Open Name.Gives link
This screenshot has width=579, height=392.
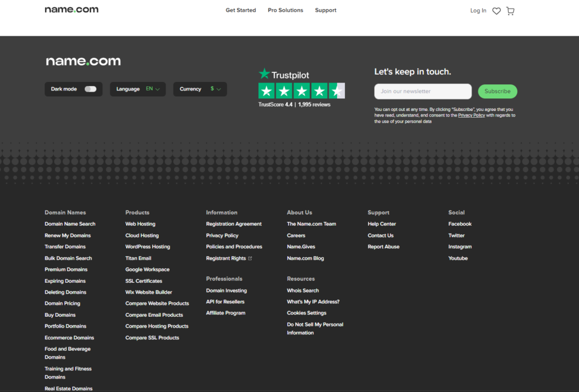click(x=301, y=247)
